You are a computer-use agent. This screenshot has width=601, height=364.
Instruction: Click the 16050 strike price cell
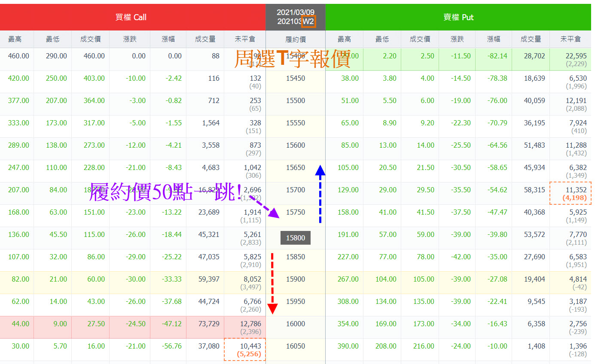[x=295, y=345]
